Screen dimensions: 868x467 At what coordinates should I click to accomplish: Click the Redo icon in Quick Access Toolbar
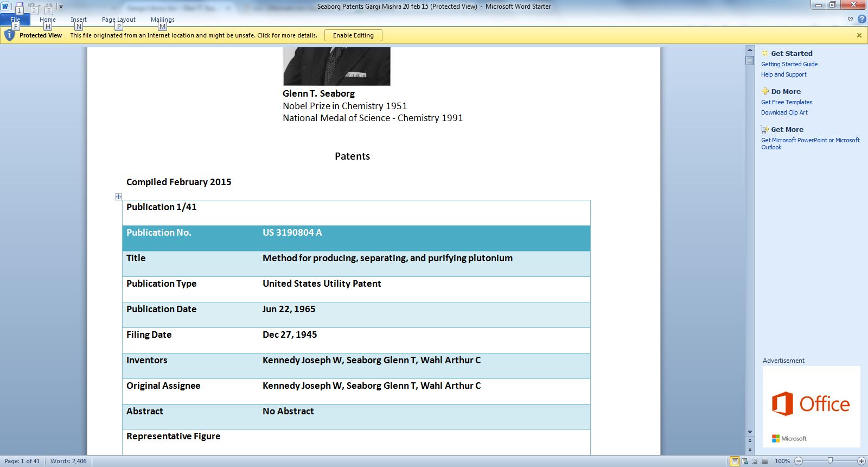[x=48, y=7]
